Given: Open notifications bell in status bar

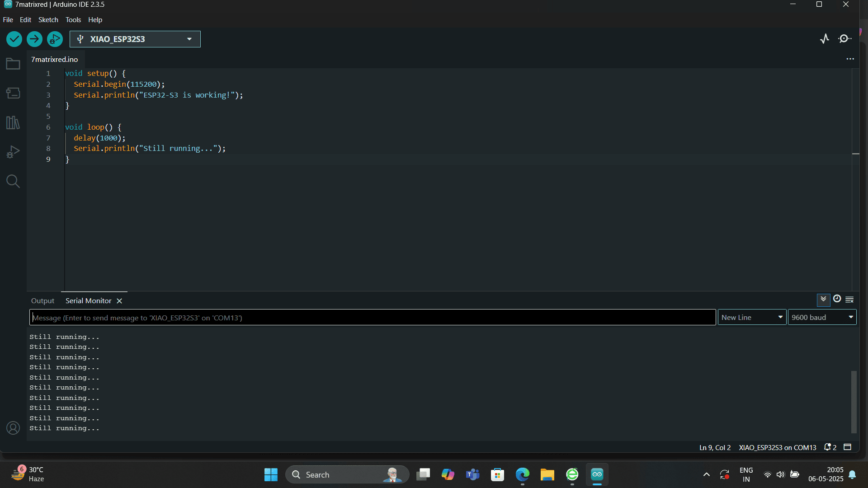Looking at the screenshot, I should click(830, 447).
